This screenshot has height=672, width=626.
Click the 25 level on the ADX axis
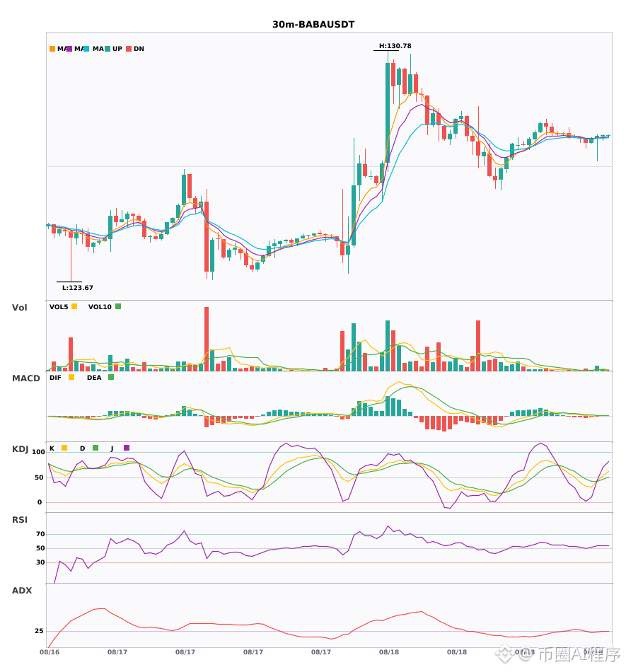click(x=39, y=631)
